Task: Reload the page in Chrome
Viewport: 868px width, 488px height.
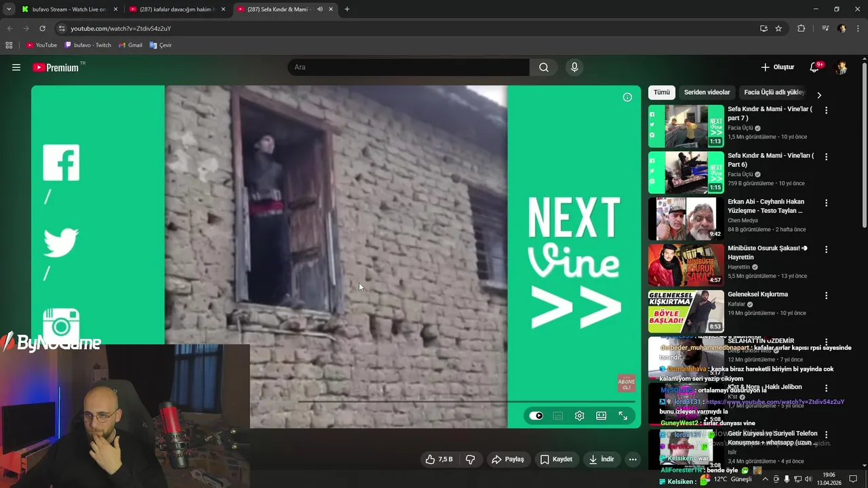Action: [x=42, y=28]
